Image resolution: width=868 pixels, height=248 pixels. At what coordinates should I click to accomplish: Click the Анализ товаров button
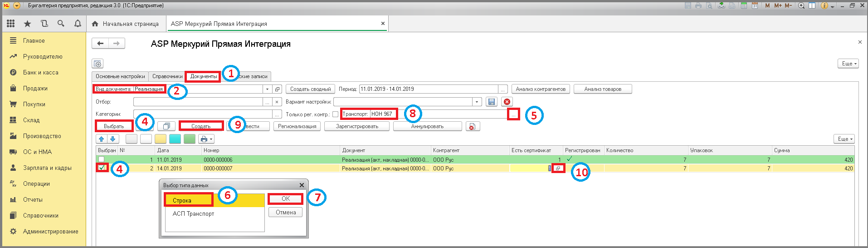[603, 89]
